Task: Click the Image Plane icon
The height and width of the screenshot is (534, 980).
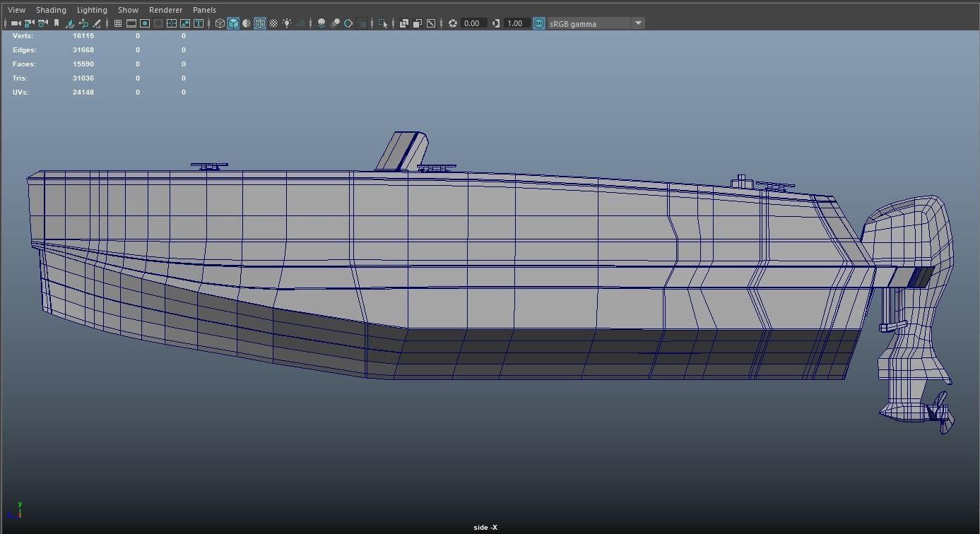Action: click(70, 23)
